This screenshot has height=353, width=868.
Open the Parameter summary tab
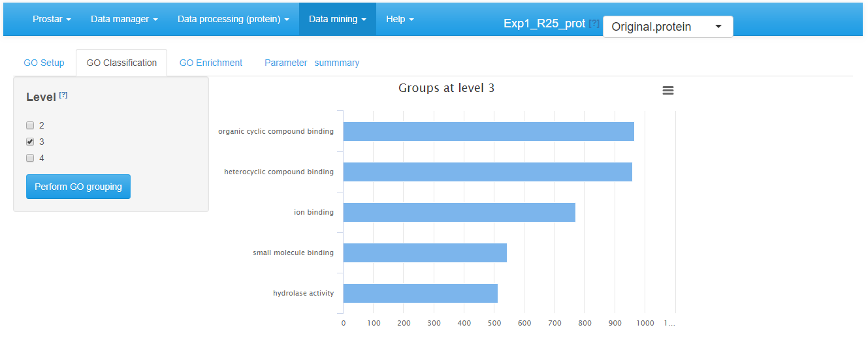[312, 63]
